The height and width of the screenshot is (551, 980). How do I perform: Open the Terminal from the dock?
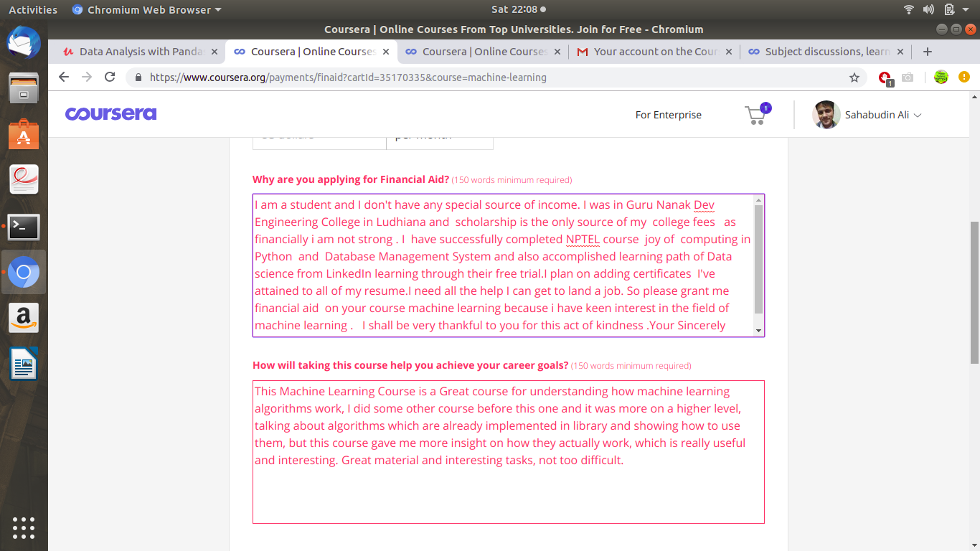pos(24,227)
